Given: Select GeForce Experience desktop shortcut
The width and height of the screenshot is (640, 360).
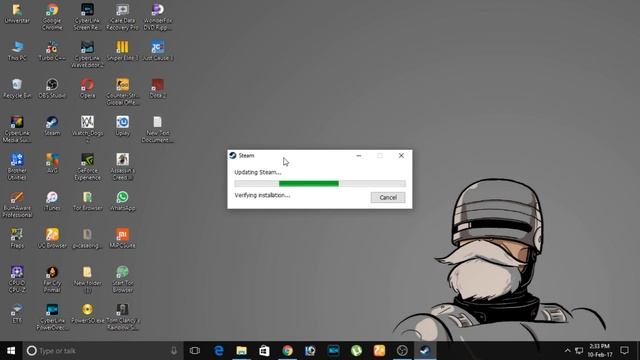Looking at the screenshot, I should 87,167.
